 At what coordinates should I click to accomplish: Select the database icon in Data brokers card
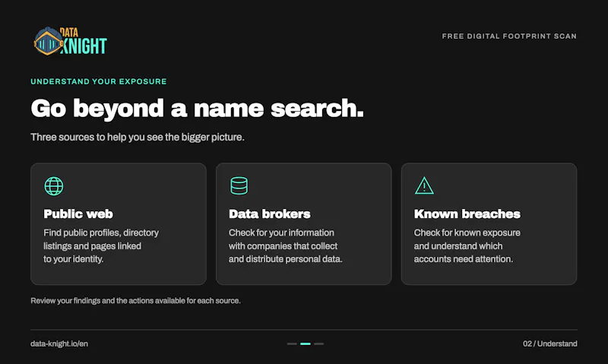tap(239, 185)
